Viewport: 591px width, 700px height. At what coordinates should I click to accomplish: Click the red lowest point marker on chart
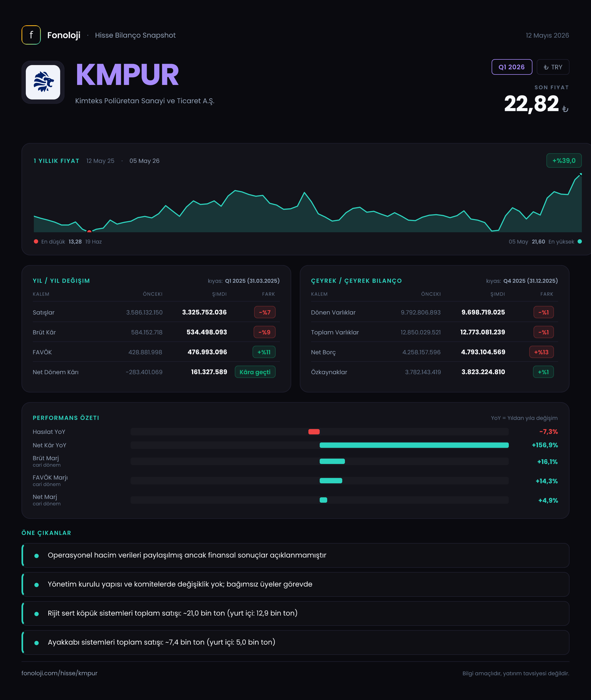pyautogui.click(x=89, y=231)
